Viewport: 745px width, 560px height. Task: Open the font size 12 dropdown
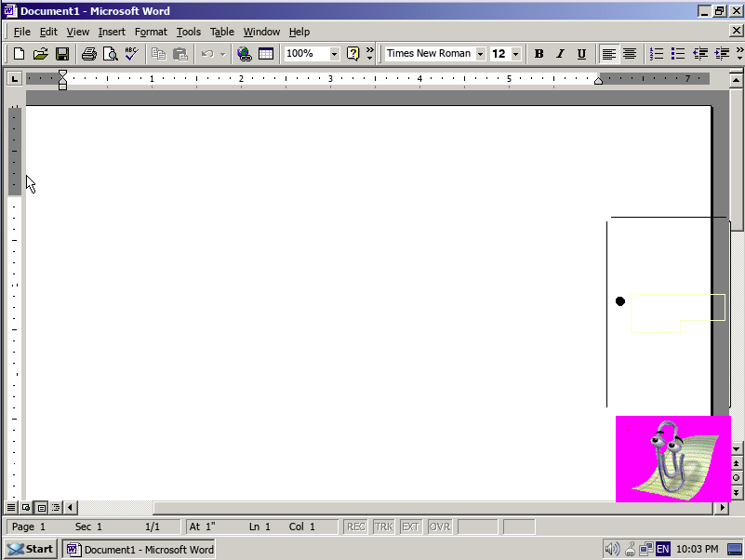coord(516,54)
